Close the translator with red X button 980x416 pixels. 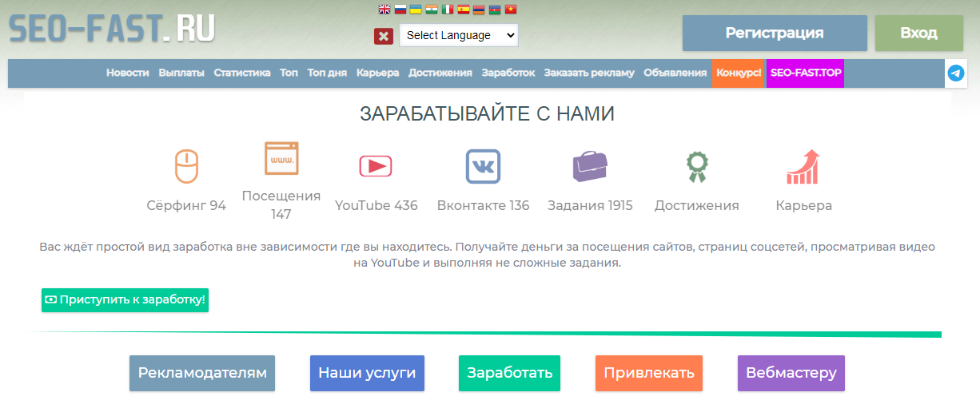[x=383, y=36]
